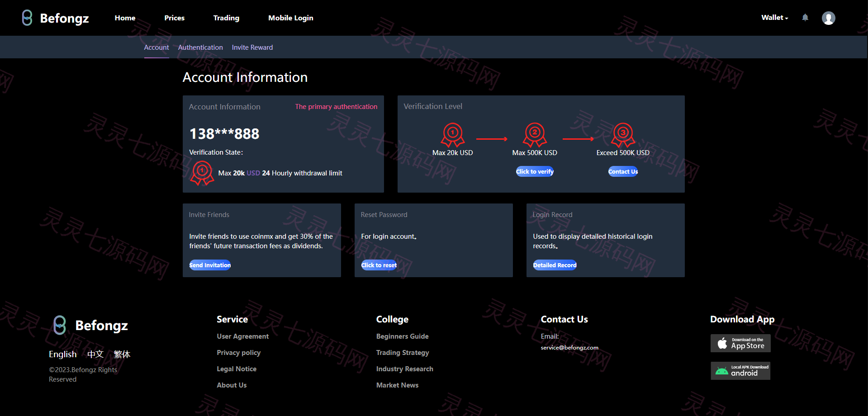
Task: Click the service@befongz.com email
Action: tap(569, 348)
